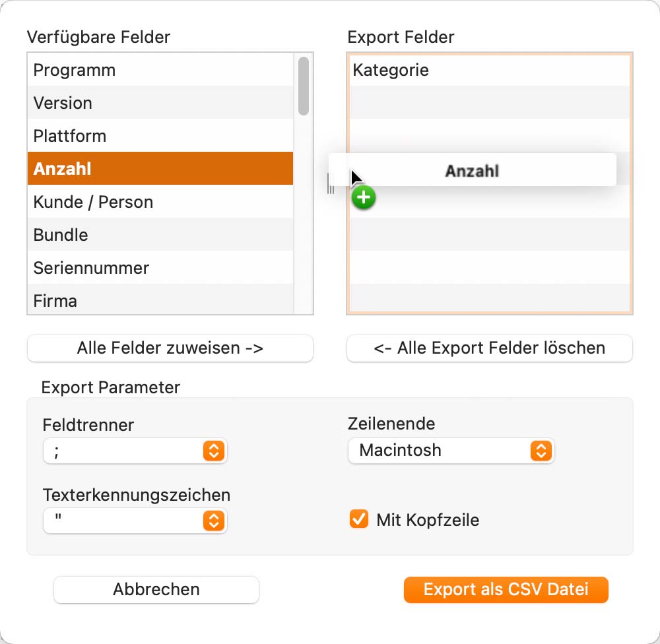
Task: Click Alle Export Felder löschen button
Action: click(x=490, y=348)
